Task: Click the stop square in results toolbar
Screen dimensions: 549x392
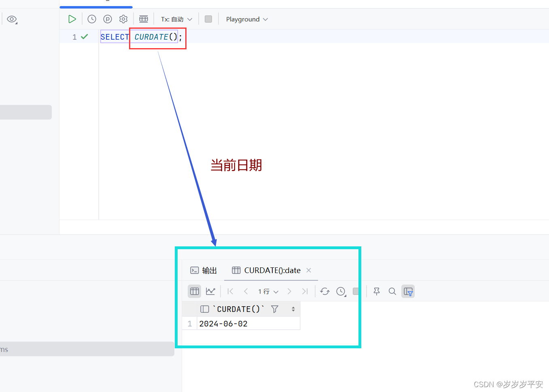Action: coord(356,291)
